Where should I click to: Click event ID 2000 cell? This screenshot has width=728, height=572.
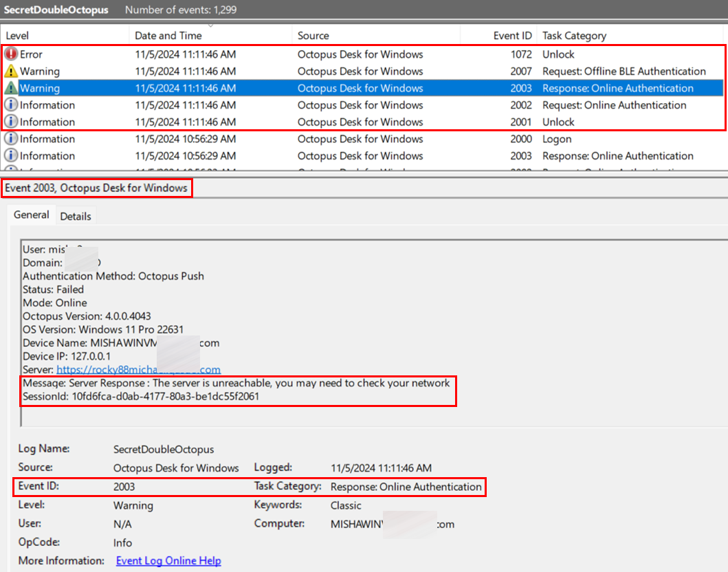[521, 139]
